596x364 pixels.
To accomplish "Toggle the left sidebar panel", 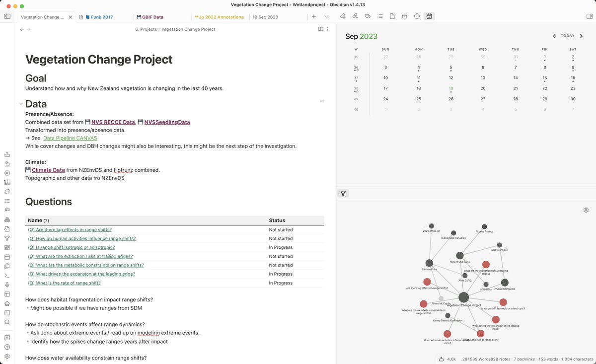I will click(7, 16).
